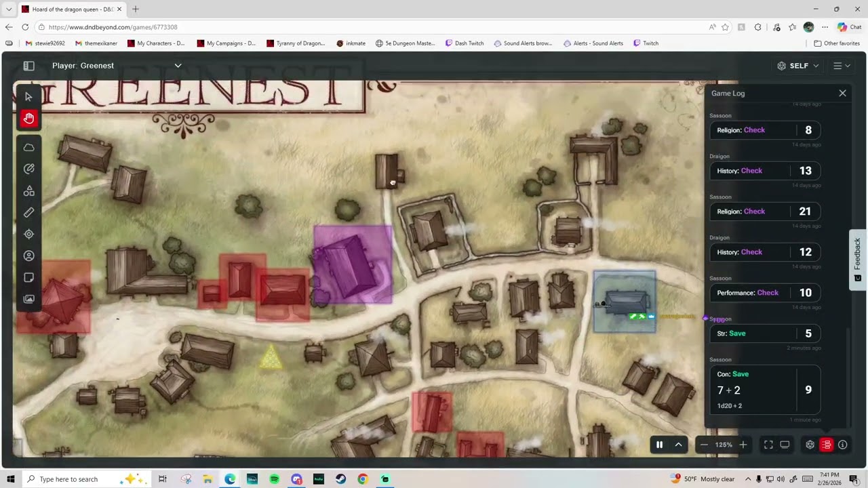Click the Religion Check 21 roll entry
This screenshot has width=868, height=488.
pos(765,211)
